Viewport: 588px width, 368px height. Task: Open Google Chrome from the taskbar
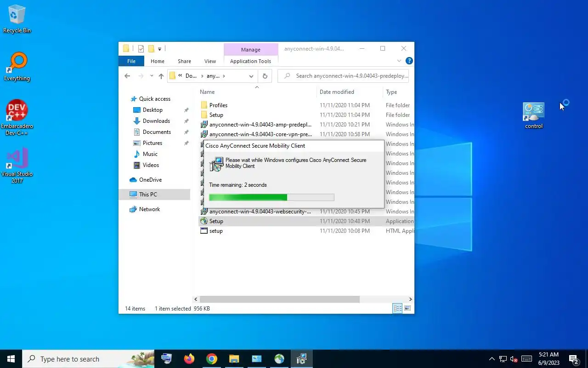coord(211,359)
